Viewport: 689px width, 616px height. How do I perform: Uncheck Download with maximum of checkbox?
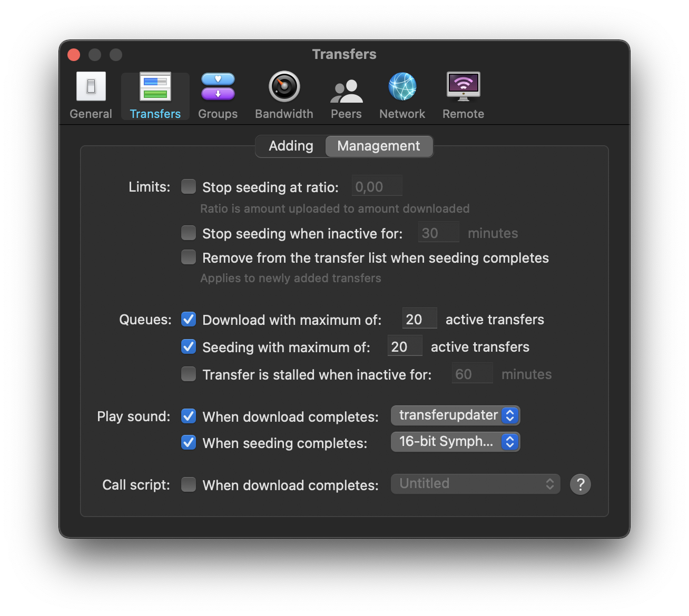(189, 320)
